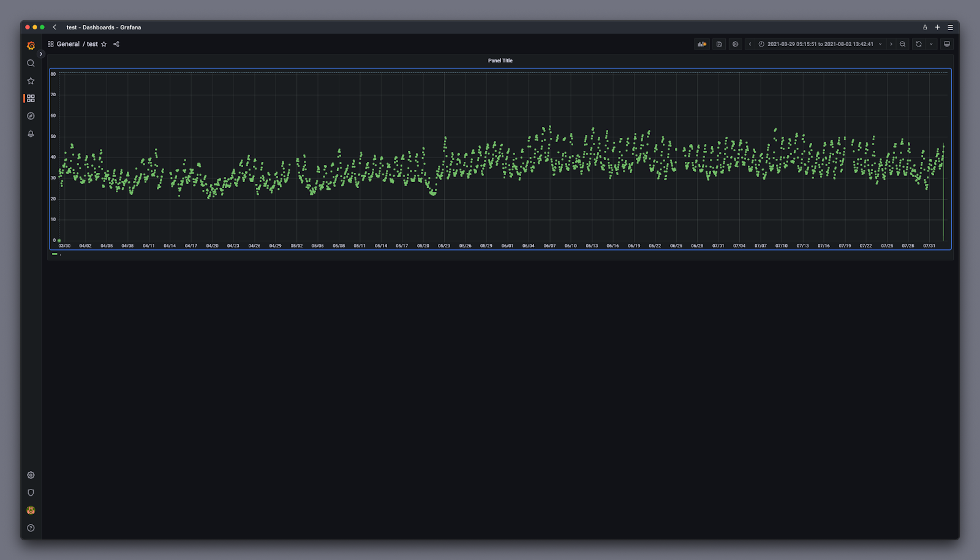The width and height of the screenshot is (980, 560).
Task: Click the General folder breadcrumb link
Action: point(68,44)
